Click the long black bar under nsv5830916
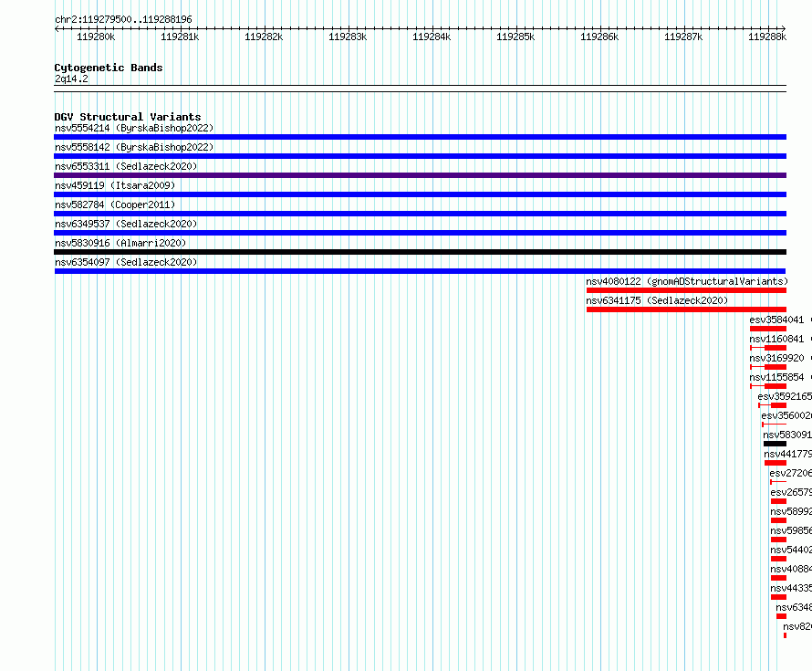The image size is (812, 671). (x=420, y=252)
